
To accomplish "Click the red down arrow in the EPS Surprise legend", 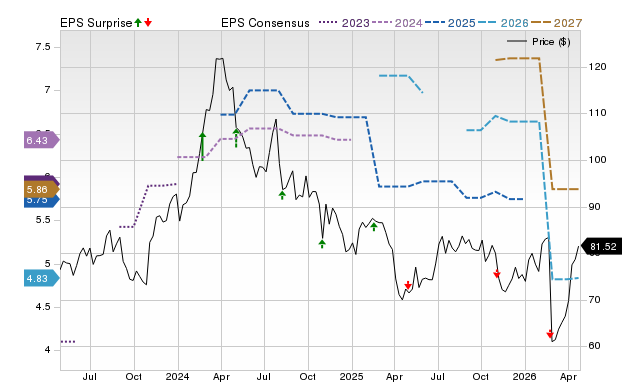I will (148, 23).
